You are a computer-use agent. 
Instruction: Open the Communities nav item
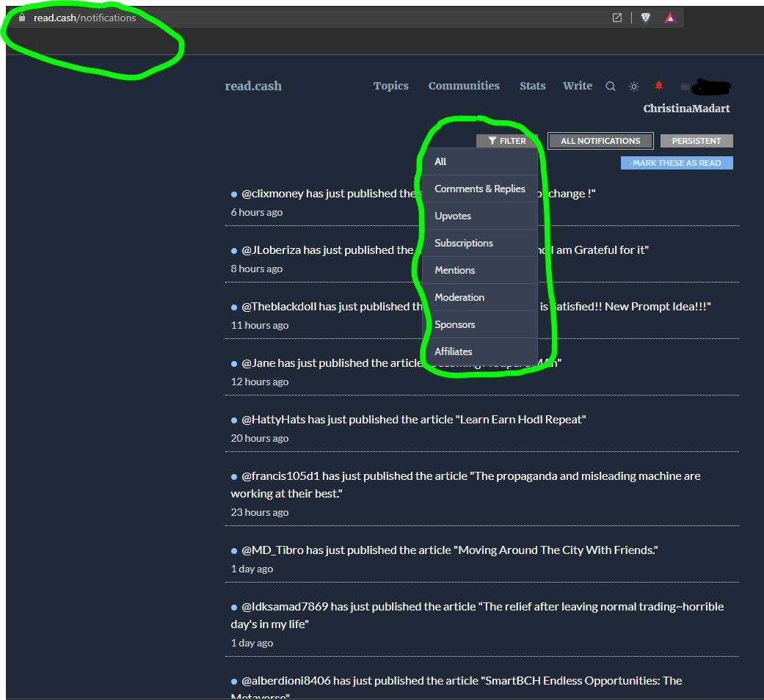click(464, 86)
